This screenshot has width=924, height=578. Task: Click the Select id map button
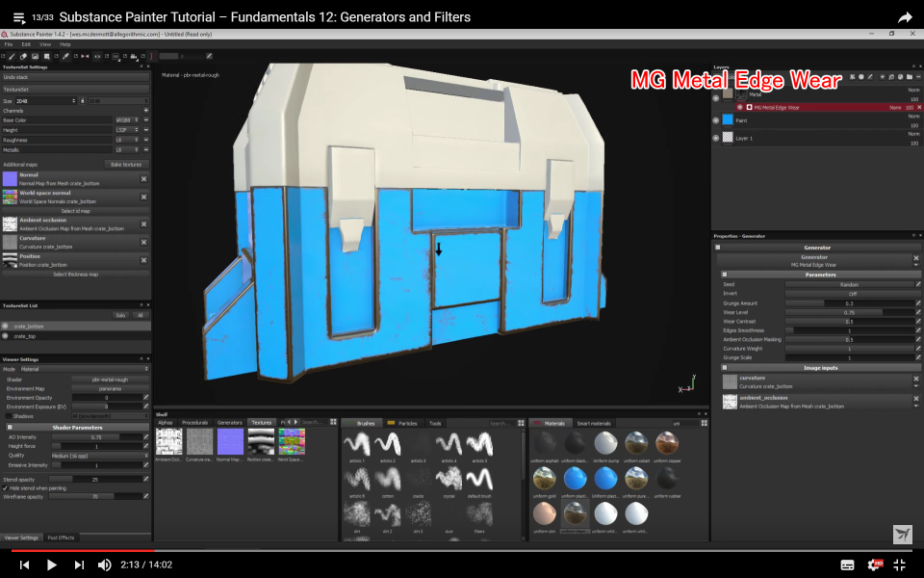pyautogui.click(x=75, y=211)
